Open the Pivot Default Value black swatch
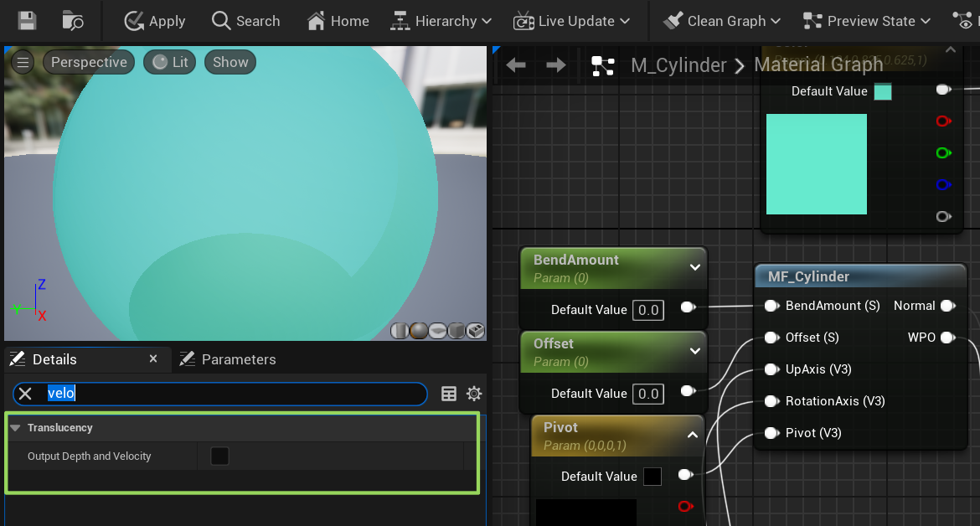 click(652, 477)
